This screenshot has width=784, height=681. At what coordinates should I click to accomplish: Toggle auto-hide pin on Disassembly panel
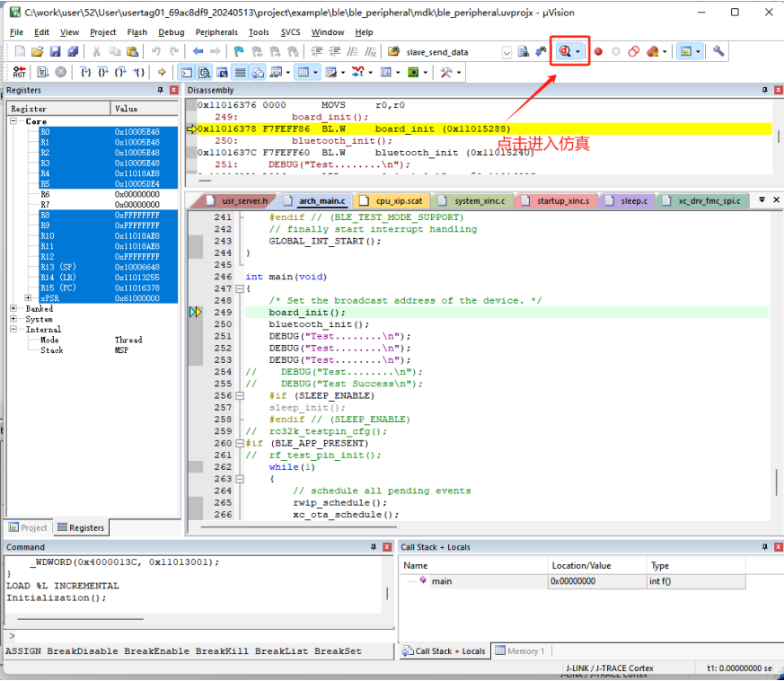click(x=764, y=90)
